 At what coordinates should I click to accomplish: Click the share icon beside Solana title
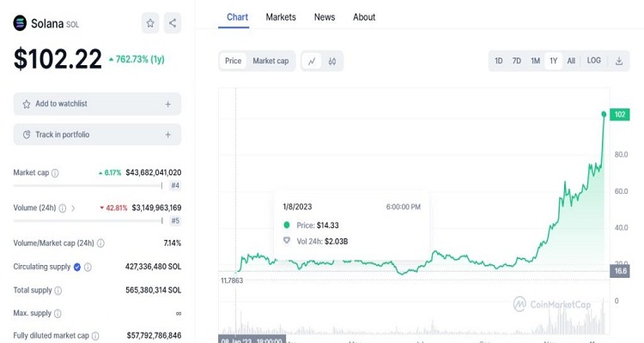[173, 24]
